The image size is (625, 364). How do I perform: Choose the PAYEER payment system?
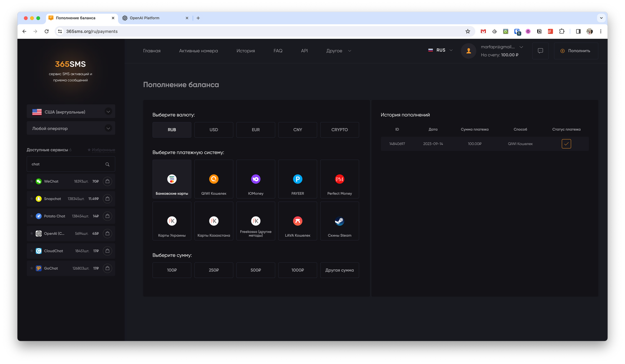point(297,179)
